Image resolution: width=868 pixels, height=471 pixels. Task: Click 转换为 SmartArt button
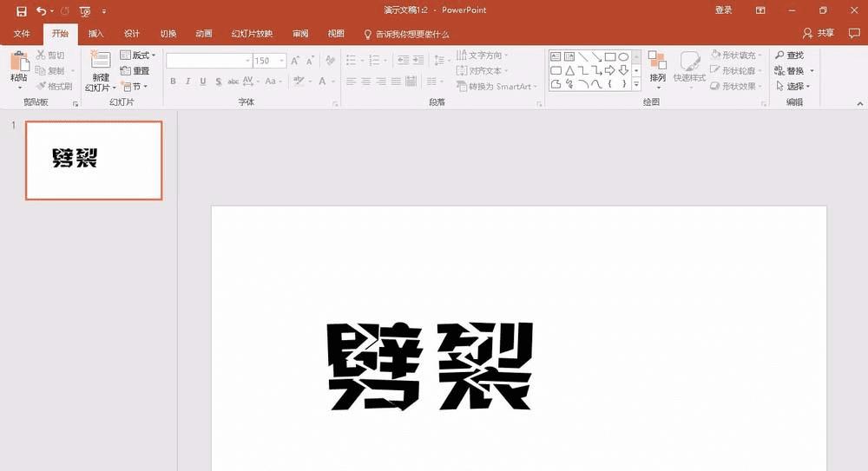[x=496, y=87]
